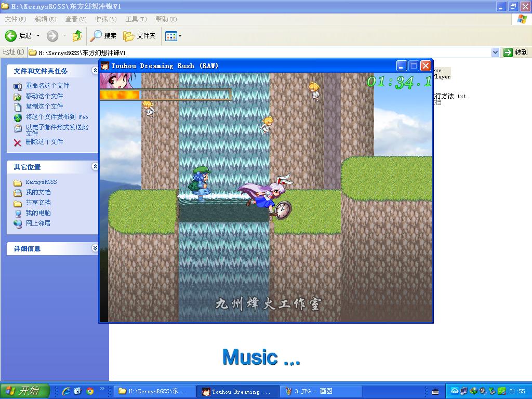
Task: Click the keyboard language bar icon
Action: (435, 392)
